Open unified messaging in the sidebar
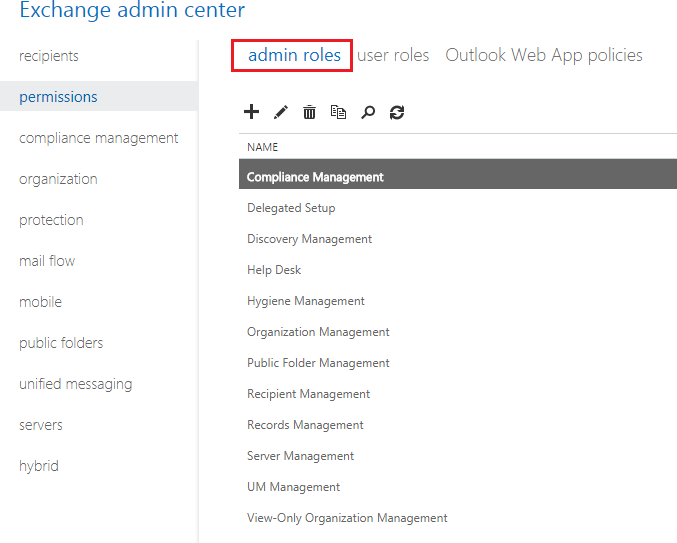Viewport: 677px width, 543px height. point(76,384)
